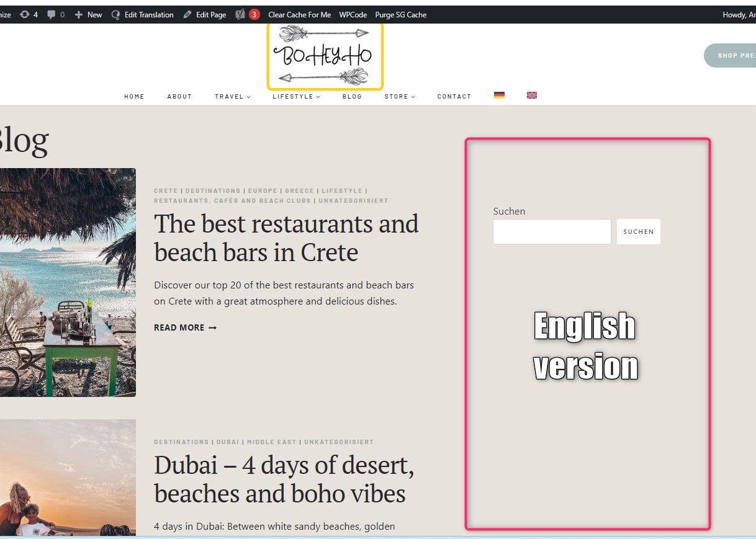Viewport: 756px width, 539px height.
Task: Click the BoHeyHo arrow logo
Action: click(325, 56)
